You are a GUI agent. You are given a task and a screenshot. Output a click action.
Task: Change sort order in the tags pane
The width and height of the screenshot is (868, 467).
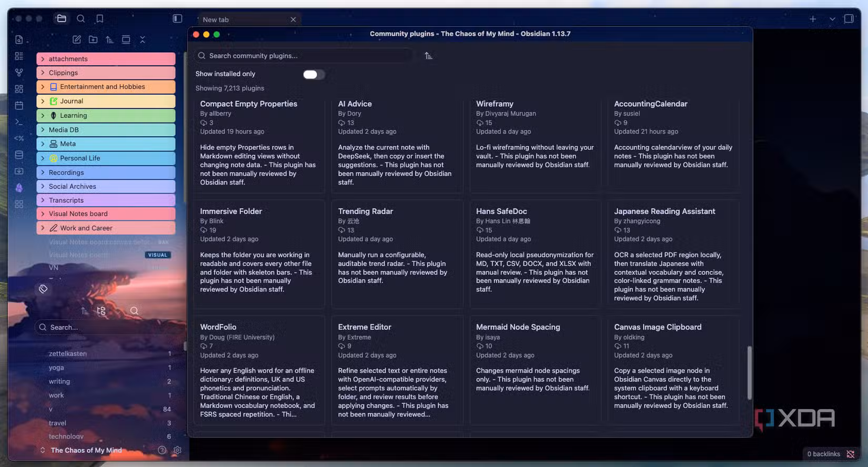[x=85, y=311]
